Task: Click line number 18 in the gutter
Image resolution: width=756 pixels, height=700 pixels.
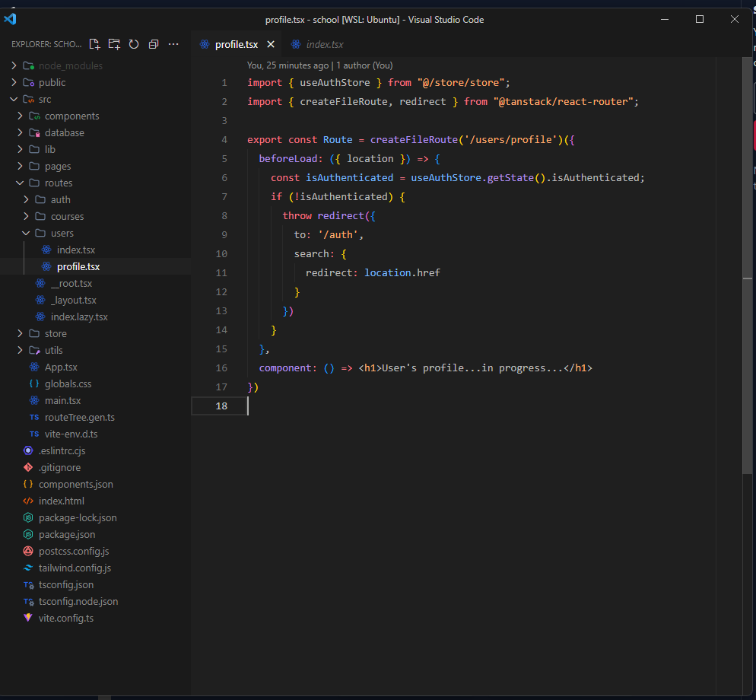Action: [221, 406]
